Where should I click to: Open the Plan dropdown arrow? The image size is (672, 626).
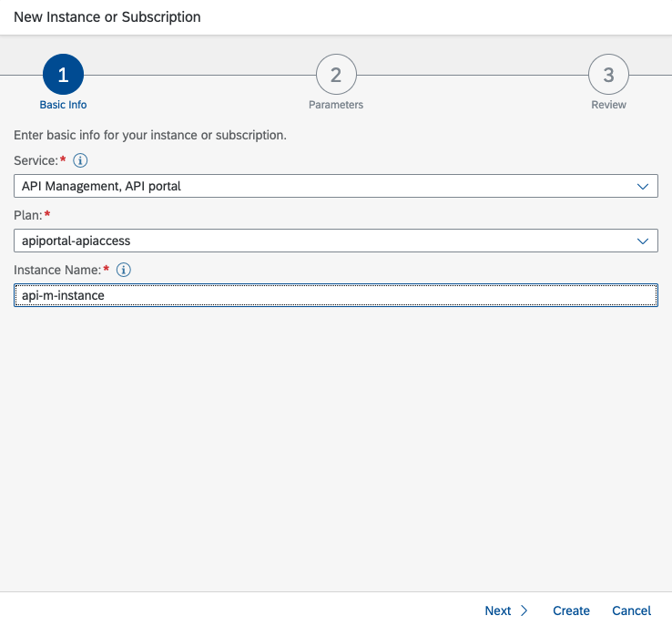tap(643, 241)
